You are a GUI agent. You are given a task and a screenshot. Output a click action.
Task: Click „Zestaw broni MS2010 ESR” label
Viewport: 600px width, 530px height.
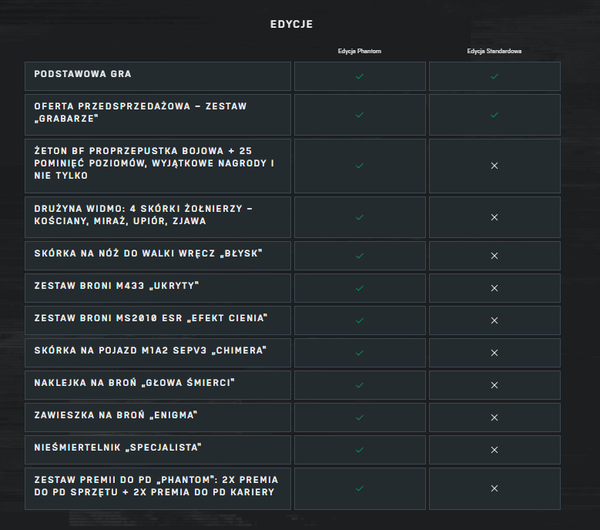(151, 318)
